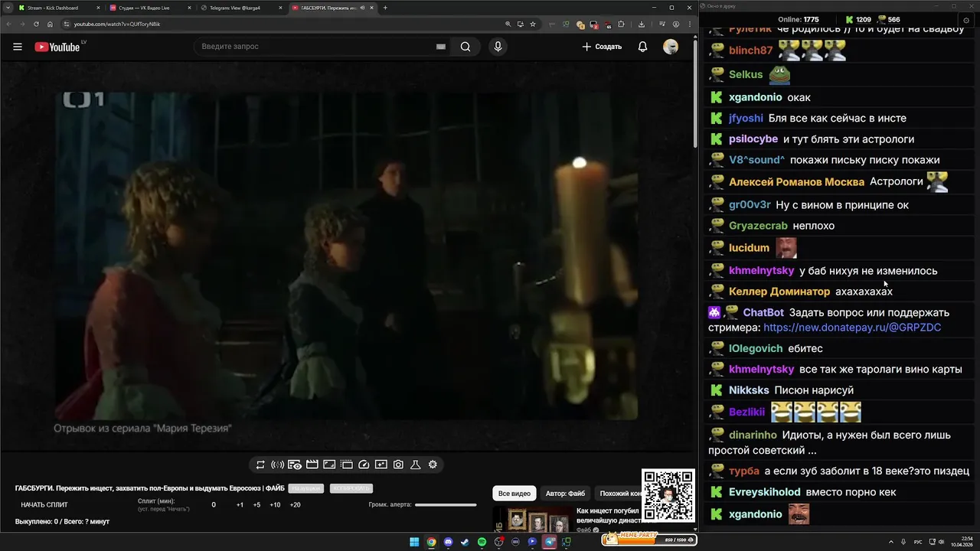Click НАЧАТЬ СПЛИТ button
This screenshot has height=551, width=980.
[x=44, y=505]
